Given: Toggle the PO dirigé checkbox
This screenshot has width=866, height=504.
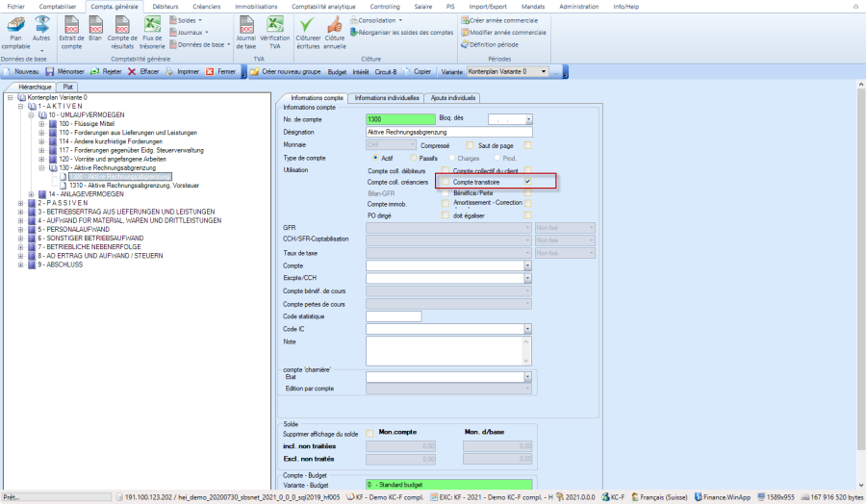Looking at the screenshot, I should 446,215.
